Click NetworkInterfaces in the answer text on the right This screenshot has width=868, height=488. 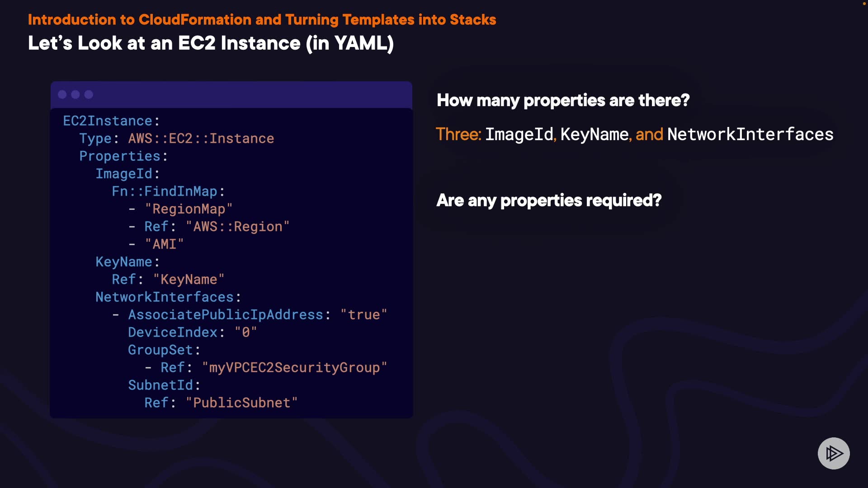(x=750, y=135)
